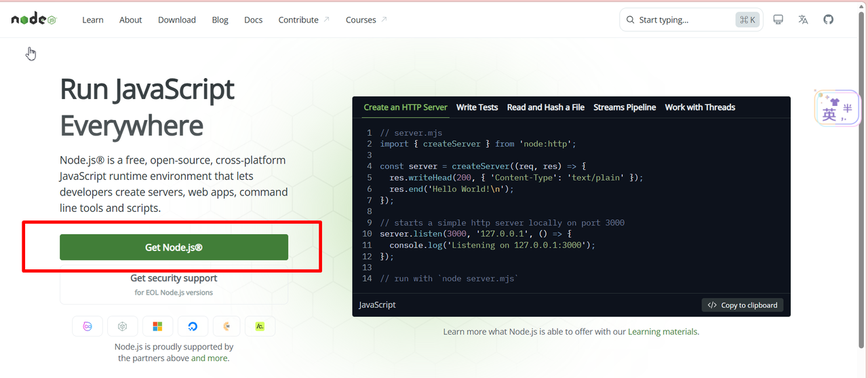Image resolution: width=868 pixels, height=378 pixels.
Task: Click the '// run with `node server.mjs`' comment
Action: click(x=449, y=278)
